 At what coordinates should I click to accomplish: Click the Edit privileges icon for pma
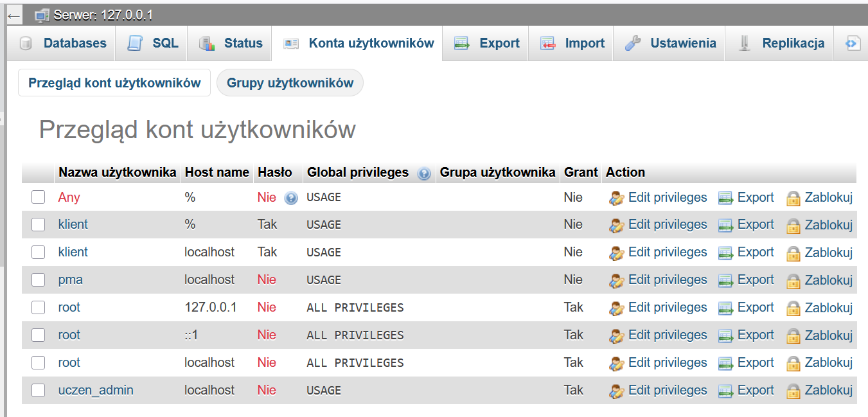tap(617, 281)
